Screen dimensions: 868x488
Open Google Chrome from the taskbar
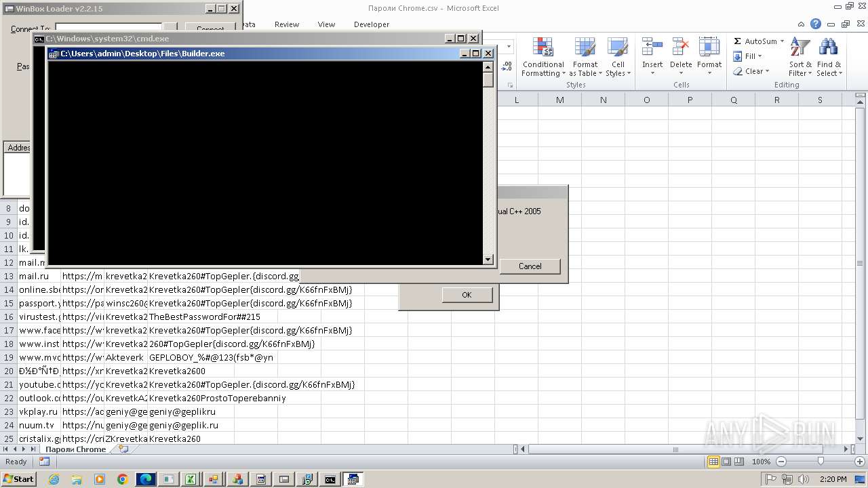click(123, 479)
